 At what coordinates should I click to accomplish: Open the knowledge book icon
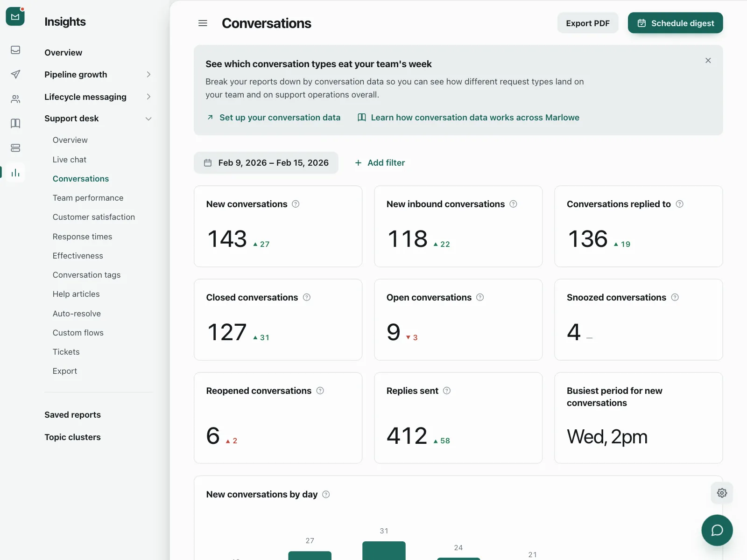click(15, 123)
